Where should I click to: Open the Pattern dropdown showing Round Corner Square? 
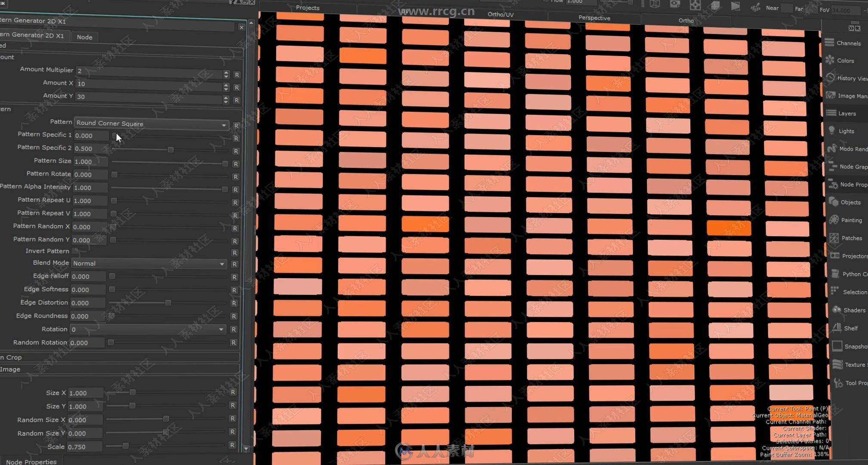click(x=151, y=124)
